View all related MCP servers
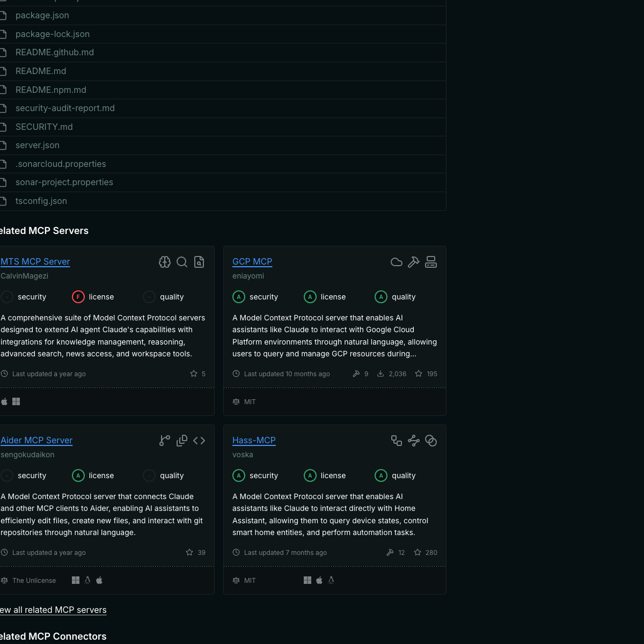The width and height of the screenshot is (644, 644). click(53, 610)
